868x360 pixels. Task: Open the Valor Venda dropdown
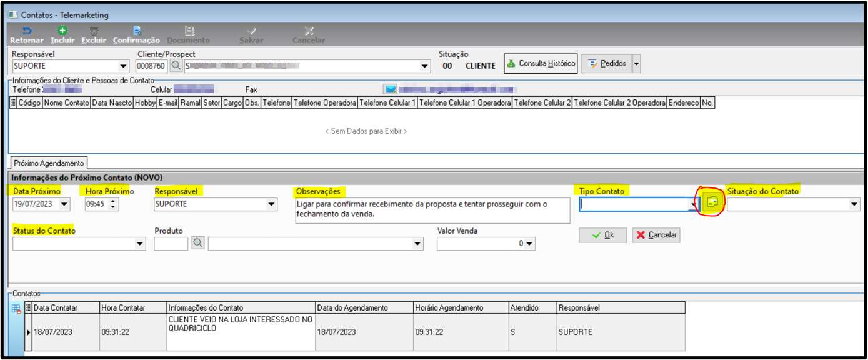(x=530, y=244)
